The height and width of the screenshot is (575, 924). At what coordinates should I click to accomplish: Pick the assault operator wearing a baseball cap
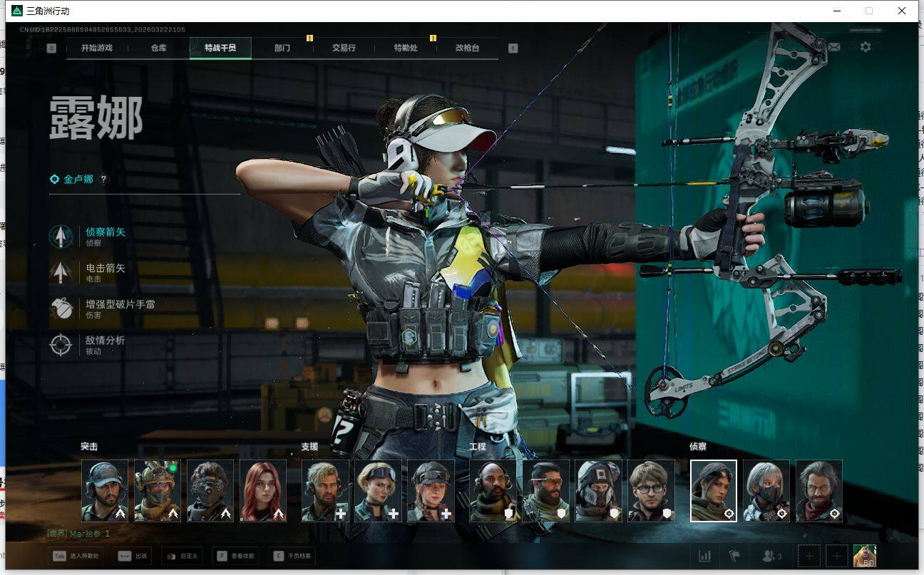pos(105,491)
